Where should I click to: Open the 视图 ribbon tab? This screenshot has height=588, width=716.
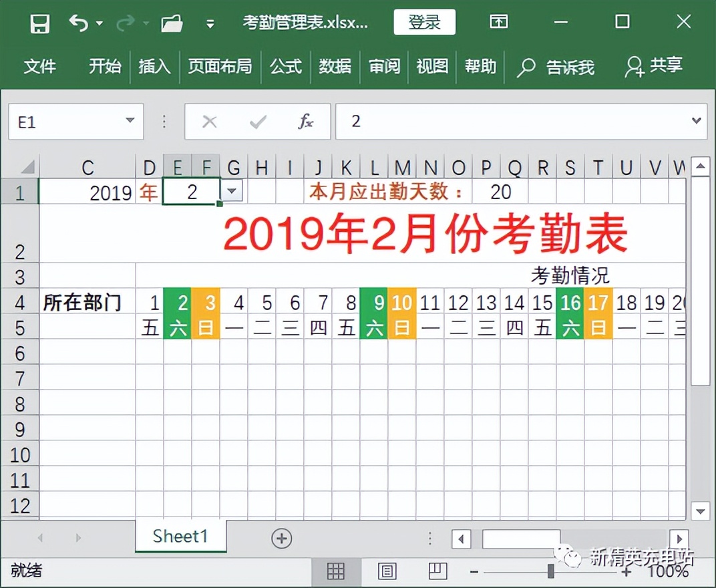pyautogui.click(x=431, y=67)
